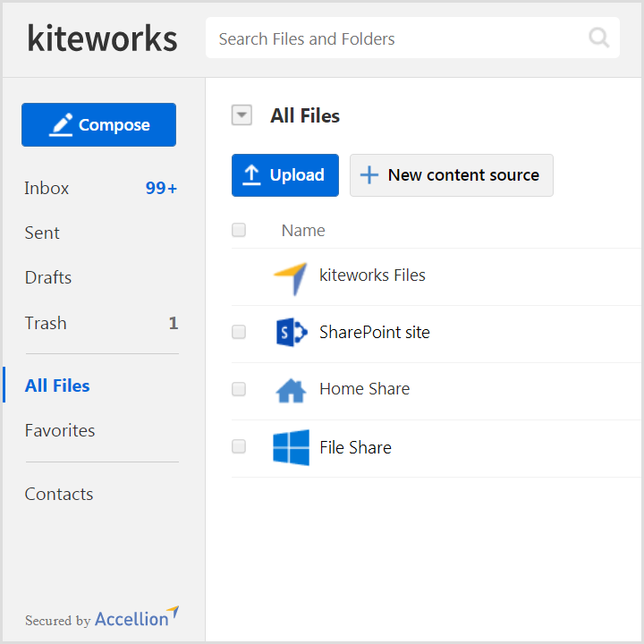Open the Trash folder
This screenshot has width=644, height=644.
(x=46, y=323)
